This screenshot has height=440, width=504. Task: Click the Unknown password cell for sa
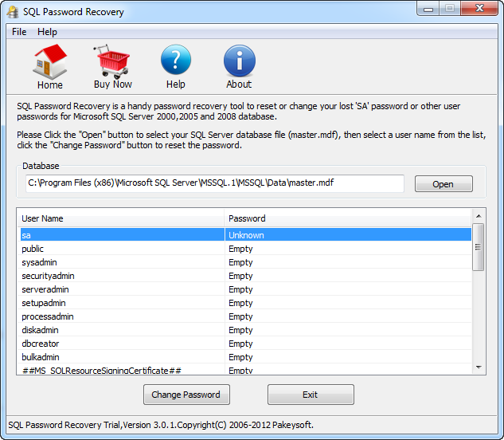(x=348, y=234)
